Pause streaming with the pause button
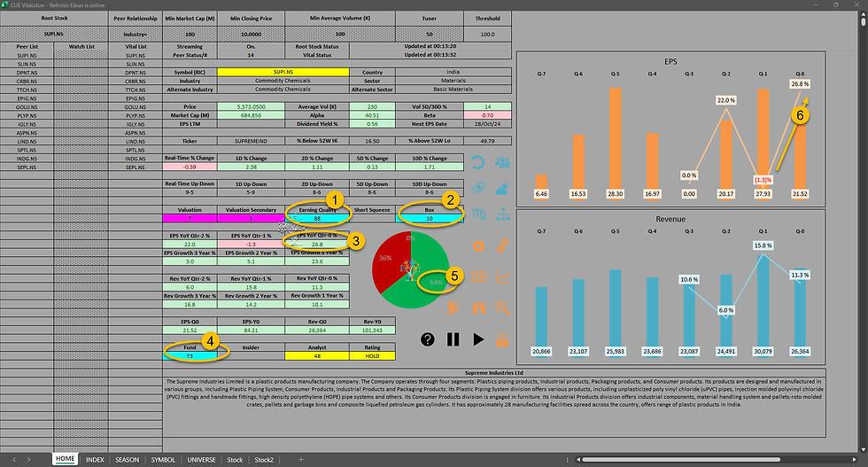This screenshot has width=868, height=467. [453, 339]
